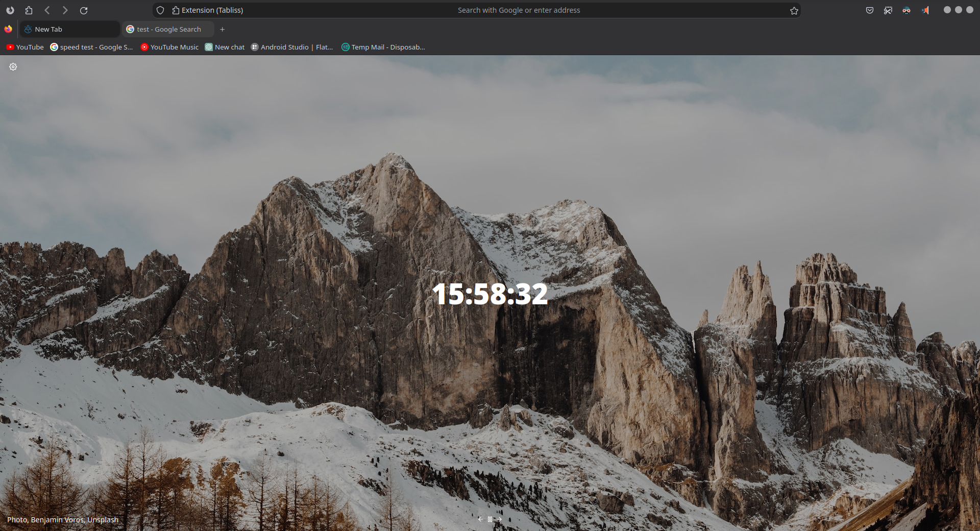Open Firefox View pinned icon
Viewport: 980px width, 531px height.
pos(8,29)
